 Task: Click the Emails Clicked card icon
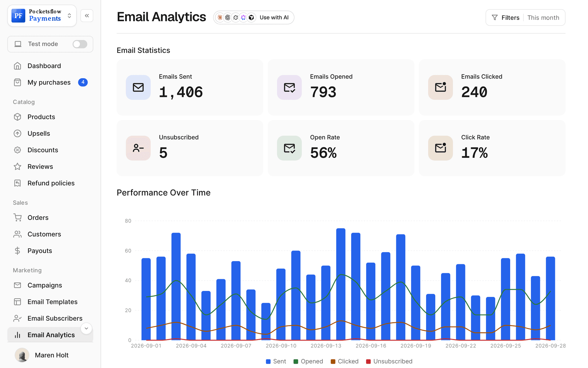coord(440,87)
